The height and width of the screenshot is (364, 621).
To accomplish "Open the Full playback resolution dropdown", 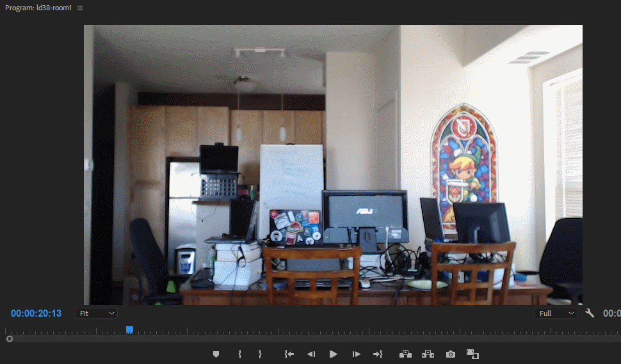I will [556, 313].
